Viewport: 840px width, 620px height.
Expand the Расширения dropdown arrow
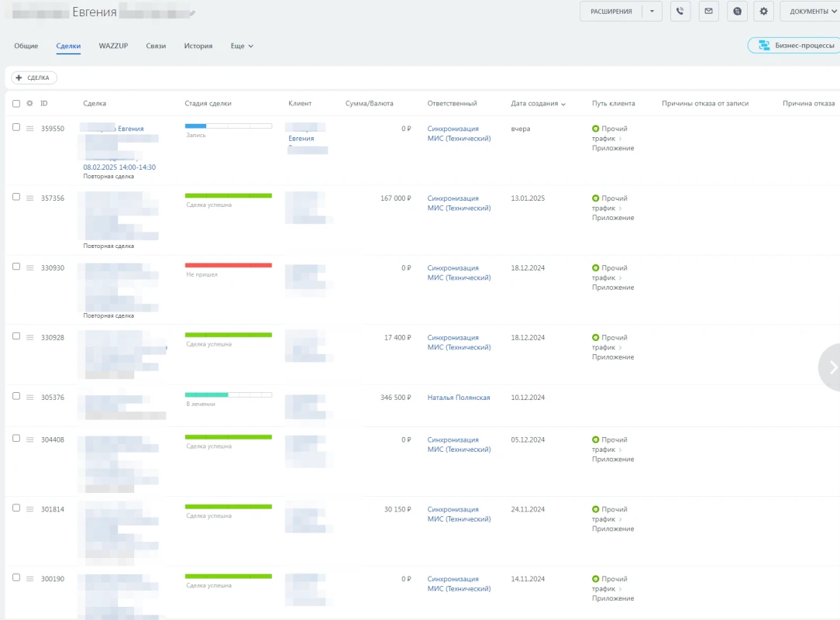coord(652,12)
